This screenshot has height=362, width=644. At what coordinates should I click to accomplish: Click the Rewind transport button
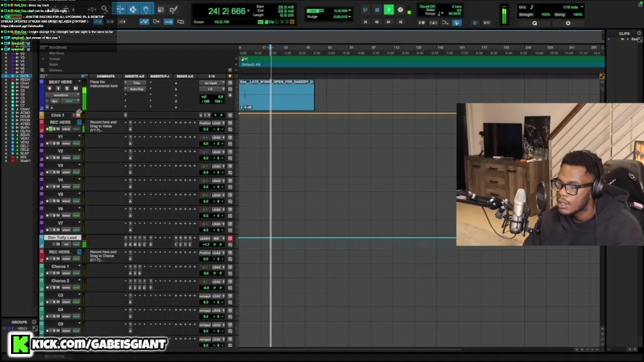[377, 22]
